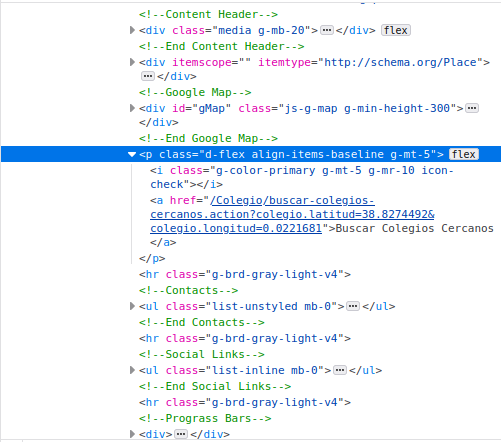501x442 pixels.
Task: Collapse the selected d-flex p element
Action: pos(132,154)
